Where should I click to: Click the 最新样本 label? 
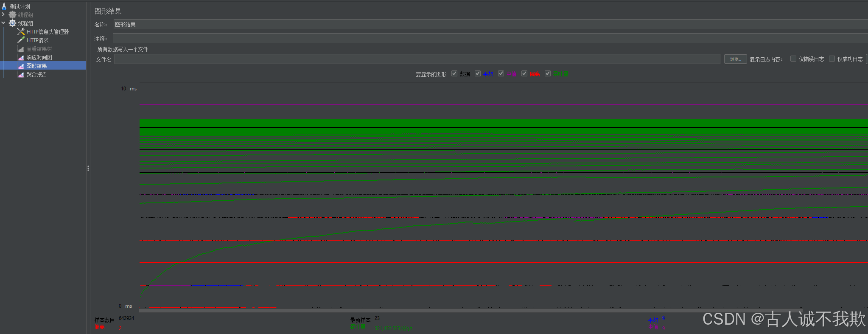360,320
